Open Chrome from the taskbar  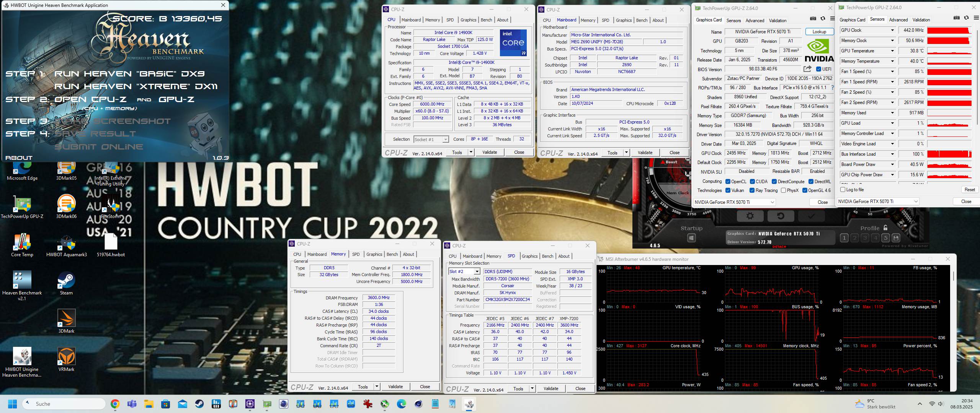(115, 404)
